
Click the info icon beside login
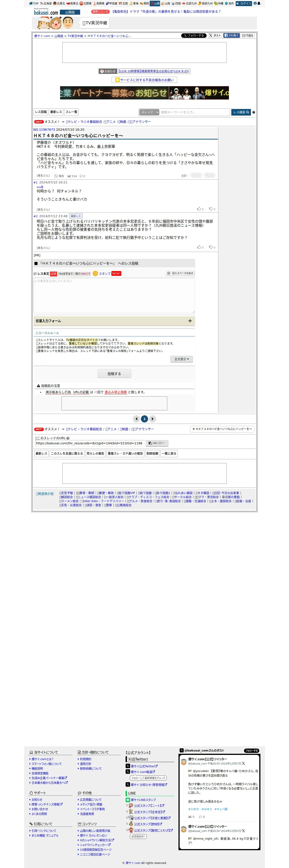tap(255, 3)
